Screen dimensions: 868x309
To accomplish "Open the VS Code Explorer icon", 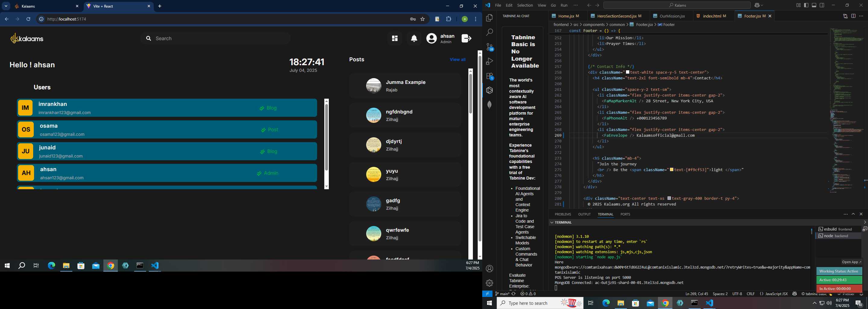I will [489, 18].
